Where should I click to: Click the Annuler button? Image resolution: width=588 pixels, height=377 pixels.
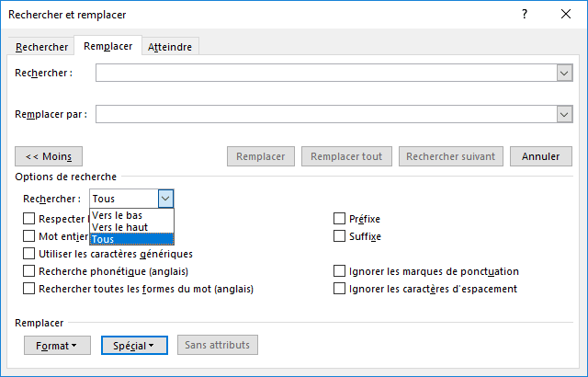click(x=541, y=156)
